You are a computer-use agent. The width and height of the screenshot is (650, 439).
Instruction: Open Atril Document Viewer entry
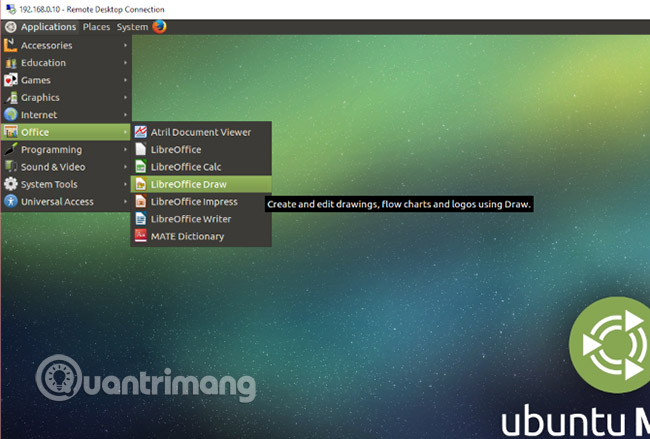coord(201,132)
